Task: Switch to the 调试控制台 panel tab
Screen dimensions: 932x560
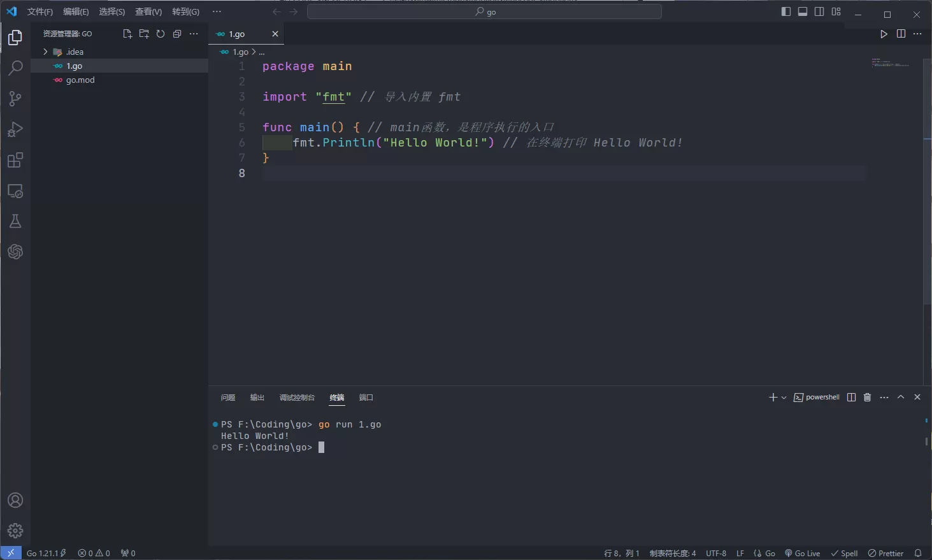Action: click(297, 397)
